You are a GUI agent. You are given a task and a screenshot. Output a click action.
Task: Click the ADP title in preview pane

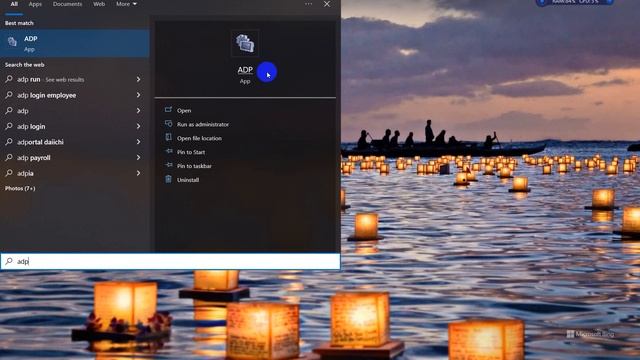coord(245,70)
